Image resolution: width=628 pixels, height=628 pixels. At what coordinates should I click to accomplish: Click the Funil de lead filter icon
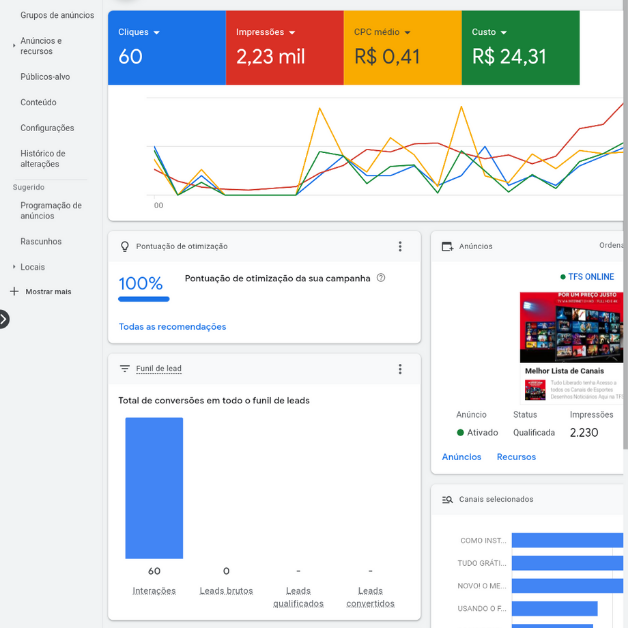tap(125, 369)
